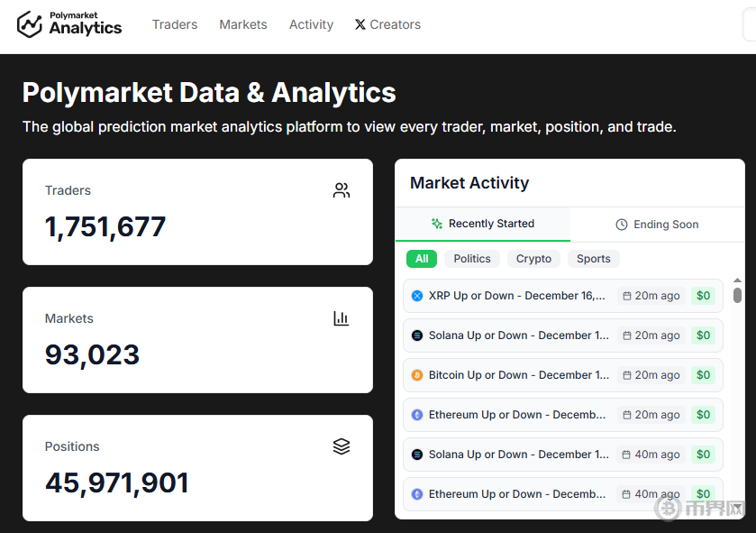Open the Traders navigation page
This screenshot has width=756, height=533.
click(175, 24)
